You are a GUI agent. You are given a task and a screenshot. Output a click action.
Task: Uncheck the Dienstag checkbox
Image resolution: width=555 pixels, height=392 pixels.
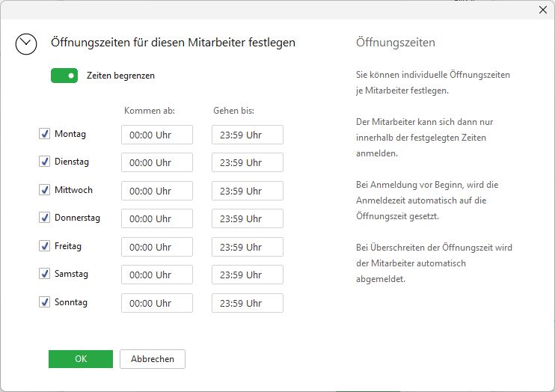click(44, 162)
